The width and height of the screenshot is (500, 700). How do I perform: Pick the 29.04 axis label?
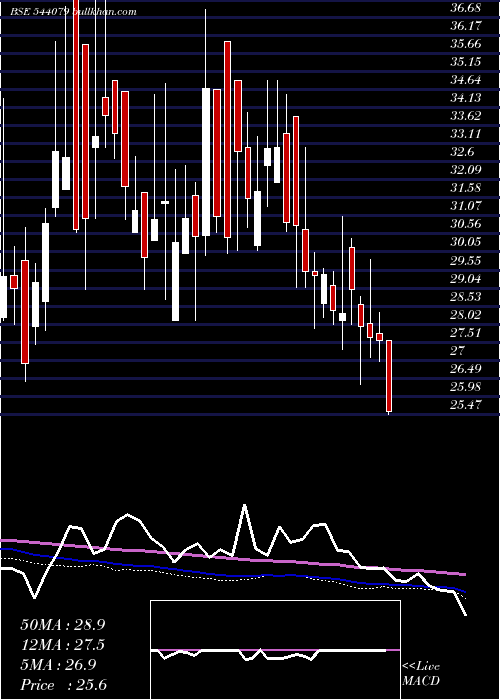pyautogui.click(x=466, y=279)
